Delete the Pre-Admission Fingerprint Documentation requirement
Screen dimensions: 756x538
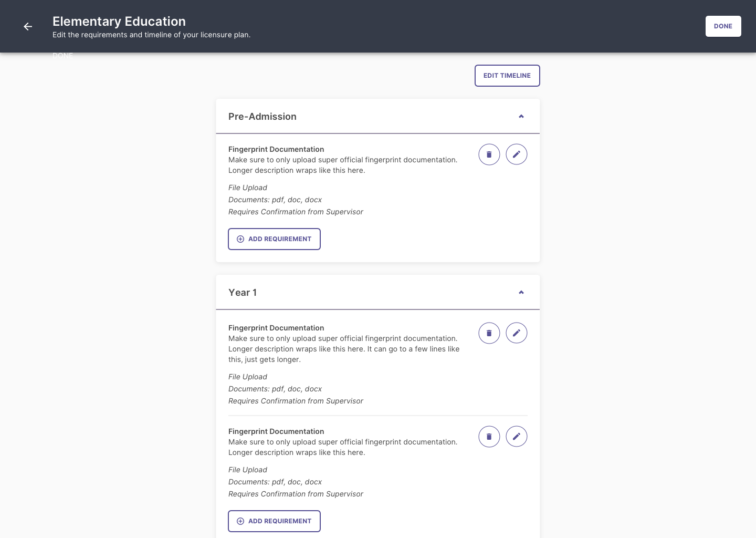(x=489, y=154)
